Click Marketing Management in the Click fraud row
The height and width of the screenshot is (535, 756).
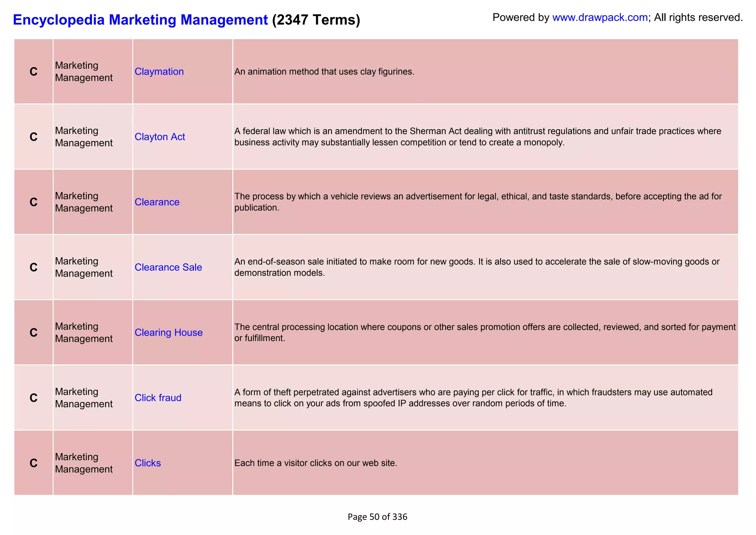84,398
